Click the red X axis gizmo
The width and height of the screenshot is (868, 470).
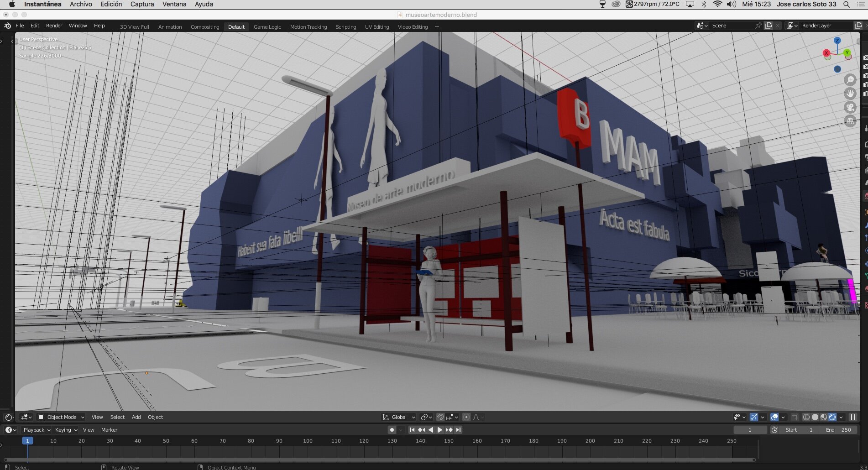[826, 53]
